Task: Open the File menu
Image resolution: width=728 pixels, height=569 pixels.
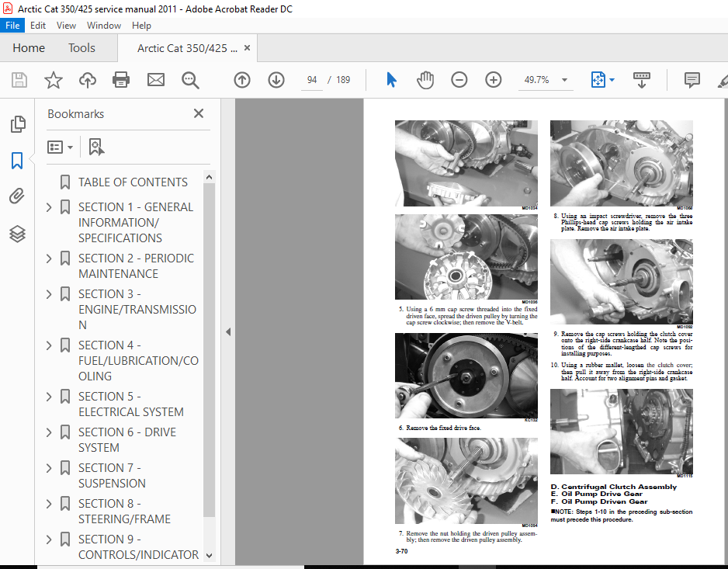Action: (x=12, y=26)
